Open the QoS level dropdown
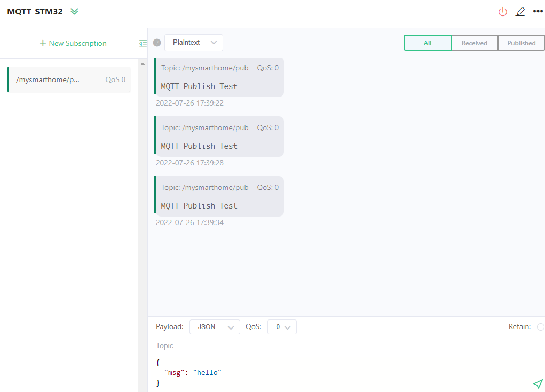Image resolution: width=545 pixels, height=392 pixels. (x=282, y=327)
